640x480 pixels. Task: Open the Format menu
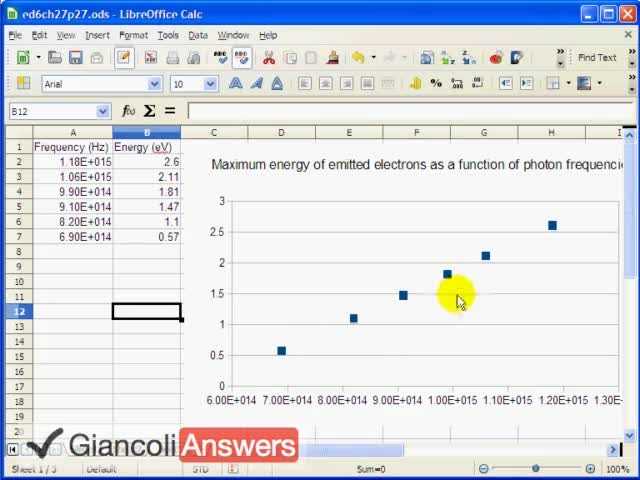[x=133, y=36]
